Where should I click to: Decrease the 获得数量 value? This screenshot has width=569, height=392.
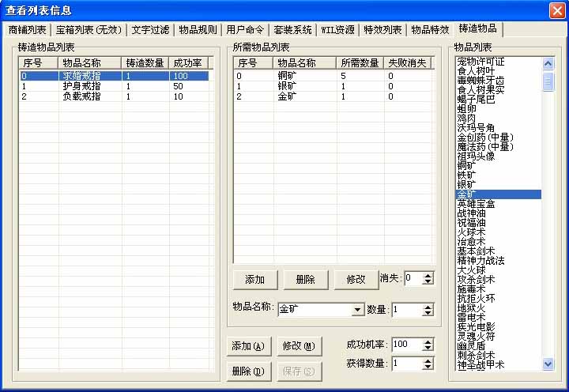point(428,367)
